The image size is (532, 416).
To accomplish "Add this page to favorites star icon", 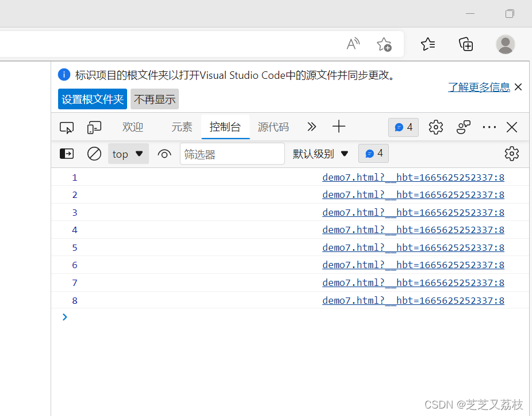I will tap(384, 44).
